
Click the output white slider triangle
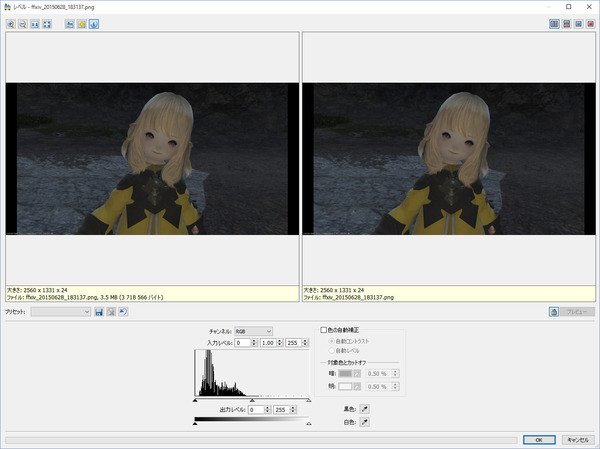309,423
